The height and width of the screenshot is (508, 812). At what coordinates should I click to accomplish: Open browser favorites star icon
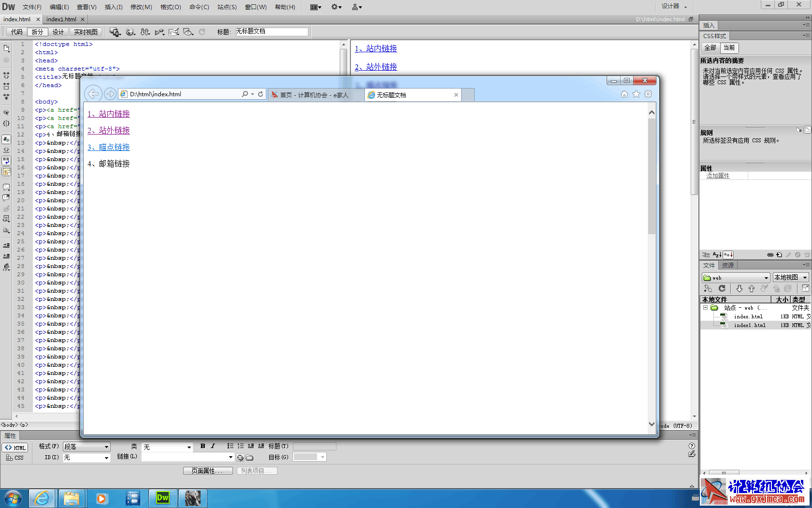[637, 94]
